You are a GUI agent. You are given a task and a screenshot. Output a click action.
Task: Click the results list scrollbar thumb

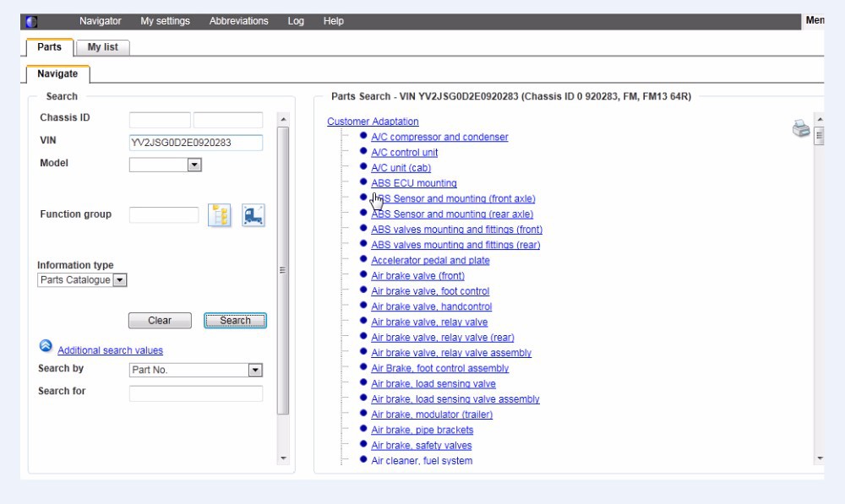819,136
